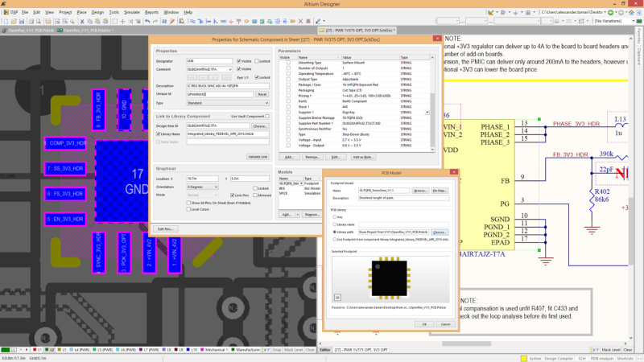Switch to the OpenRex_V1I1_PCB.PcbDoc tab
Image resolution: width=644 pixels, height=362 pixels.
85,31
